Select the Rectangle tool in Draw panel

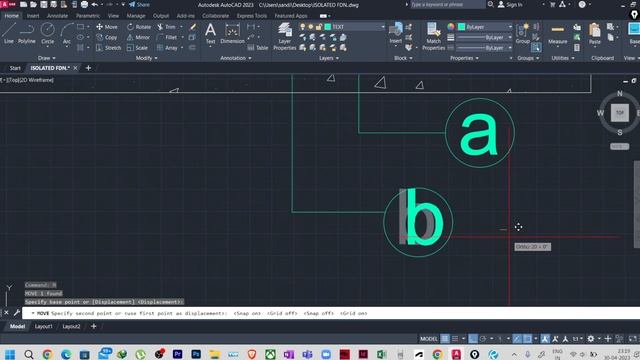click(x=80, y=27)
